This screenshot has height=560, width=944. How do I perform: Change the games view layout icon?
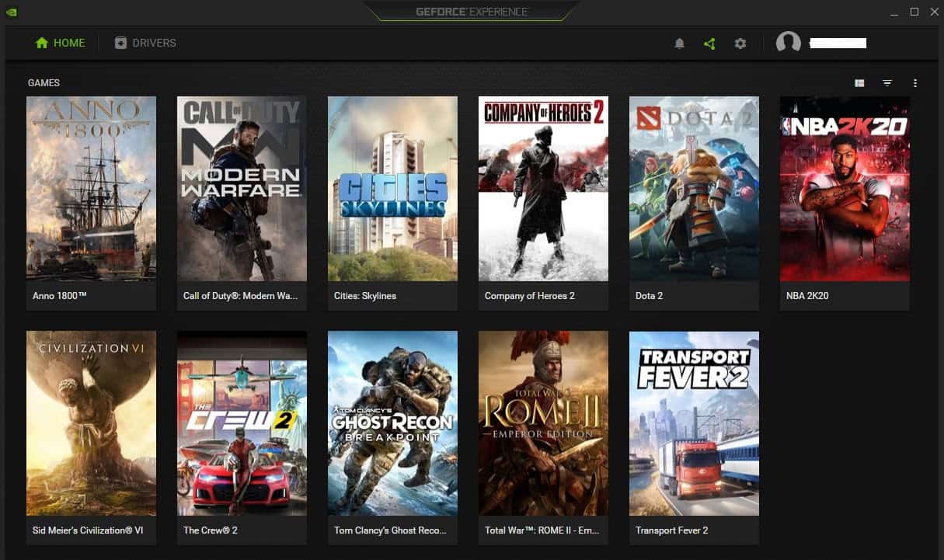859,83
